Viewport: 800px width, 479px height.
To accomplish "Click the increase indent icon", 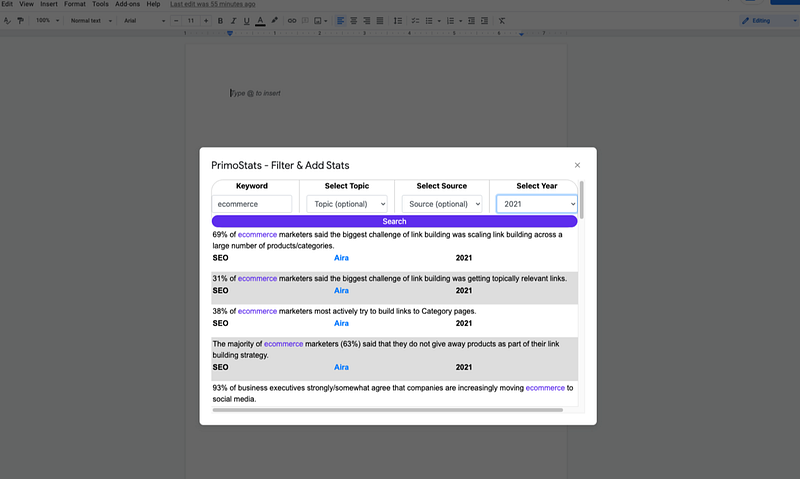I will coord(485,21).
